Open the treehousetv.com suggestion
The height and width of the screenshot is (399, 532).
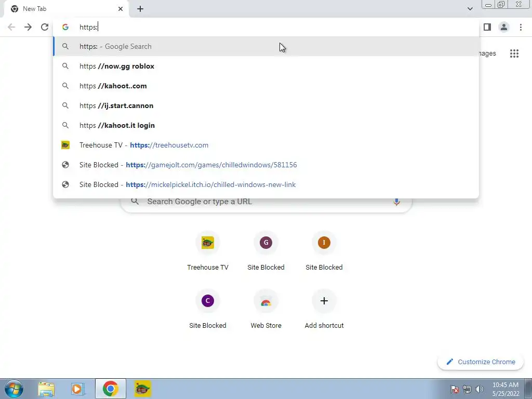[265, 145]
